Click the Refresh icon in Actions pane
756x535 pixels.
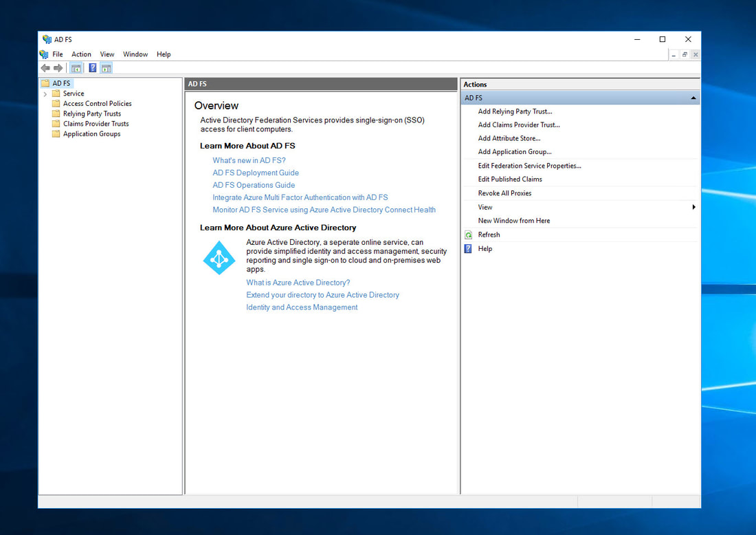[x=469, y=234]
